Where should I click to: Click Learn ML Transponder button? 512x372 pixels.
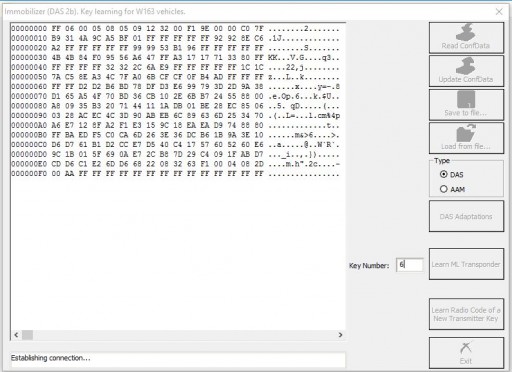pos(466,264)
